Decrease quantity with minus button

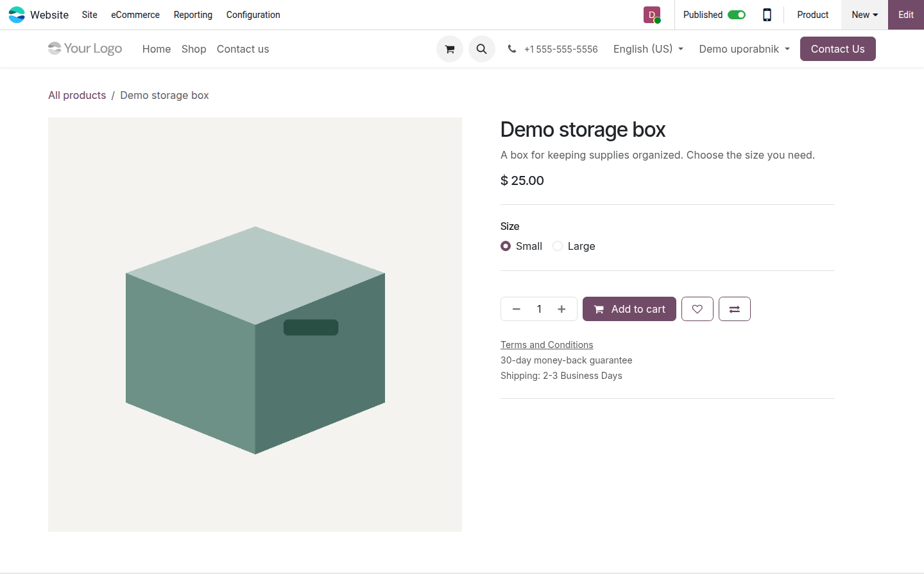pyautogui.click(x=516, y=309)
